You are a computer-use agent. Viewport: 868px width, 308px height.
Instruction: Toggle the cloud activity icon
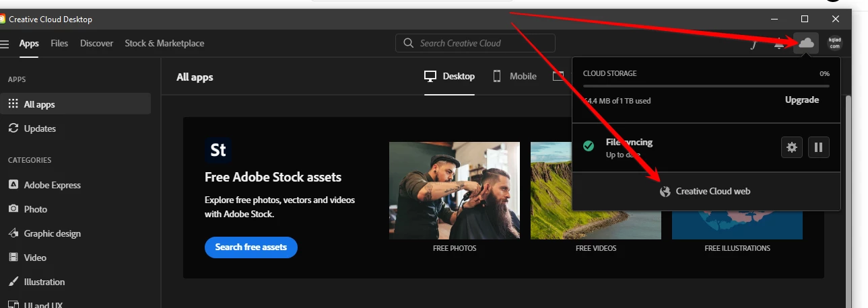(806, 43)
